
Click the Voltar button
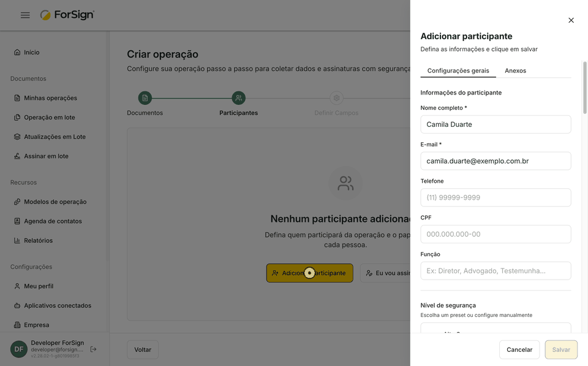coord(143,349)
